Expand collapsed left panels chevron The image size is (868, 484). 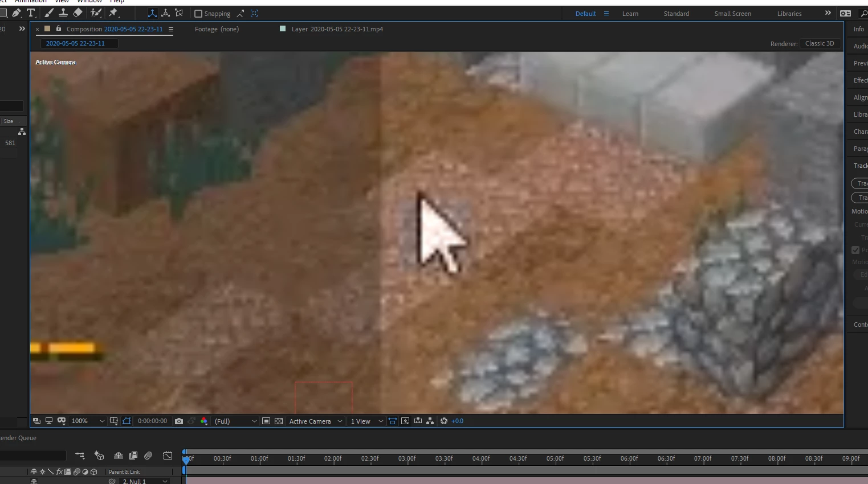coord(22,28)
